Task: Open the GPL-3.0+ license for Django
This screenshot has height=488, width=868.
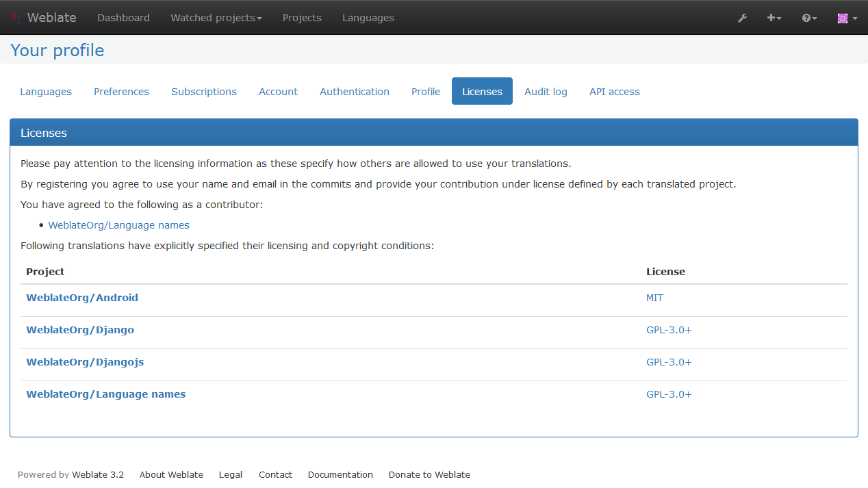Action: [x=669, y=330]
